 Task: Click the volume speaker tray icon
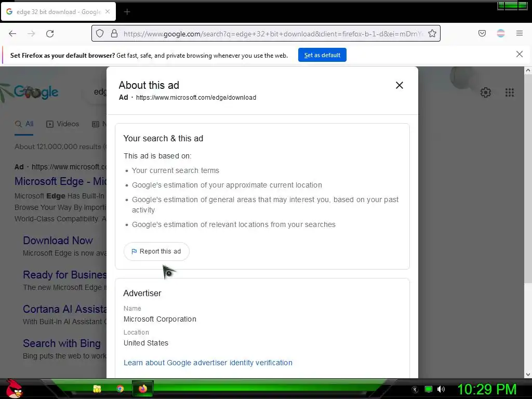pos(441,389)
